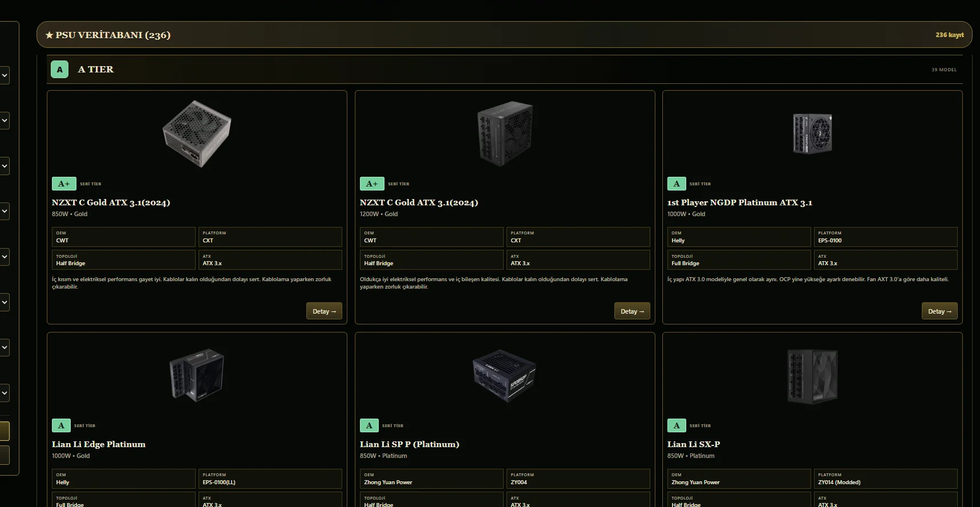Click the A badge on 1st Player NGDP card
This screenshot has width=980, height=507.
coord(677,184)
